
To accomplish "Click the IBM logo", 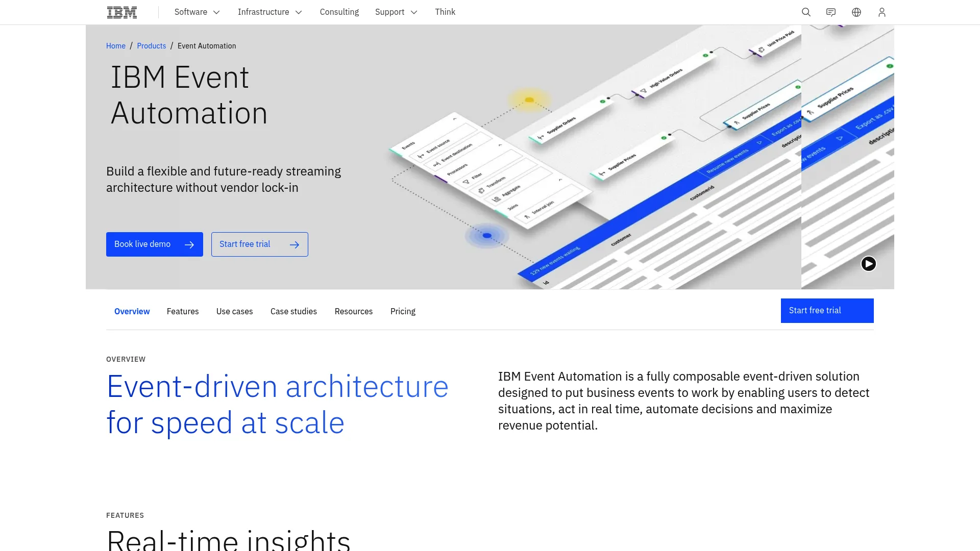I will point(122,12).
